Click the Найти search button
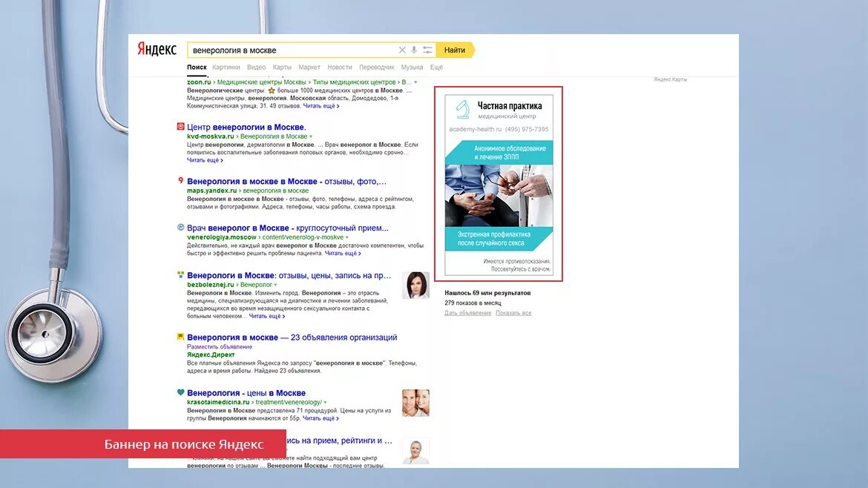This screenshot has width=868, height=488. (455, 50)
